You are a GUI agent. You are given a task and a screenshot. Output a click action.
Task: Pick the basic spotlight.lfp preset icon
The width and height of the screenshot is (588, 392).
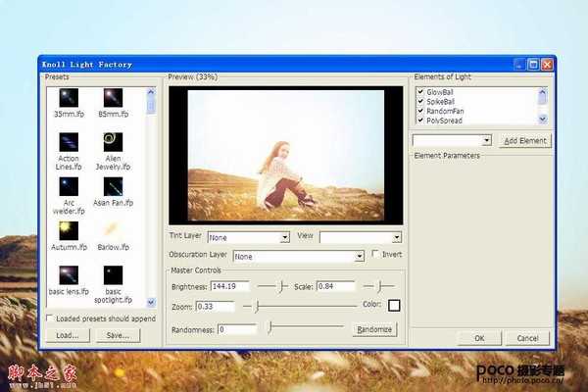[113, 275]
